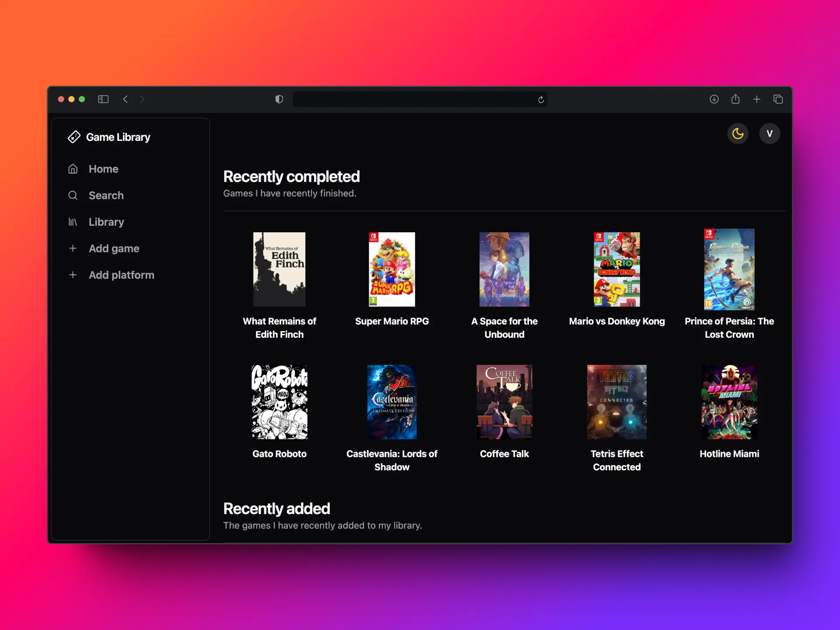The width and height of the screenshot is (840, 630).
Task: Open the Hotline Miami cover art
Action: tap(729, 402)
